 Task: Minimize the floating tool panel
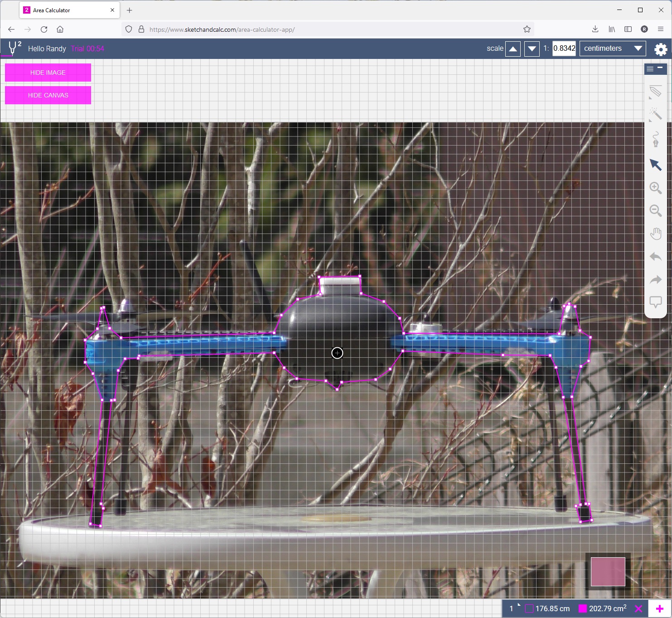click(x=660, y=68)
